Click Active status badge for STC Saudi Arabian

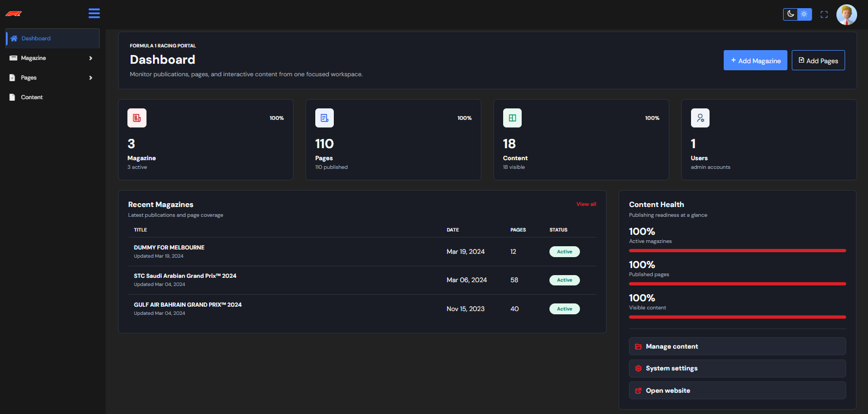click(x=565, y=280)
